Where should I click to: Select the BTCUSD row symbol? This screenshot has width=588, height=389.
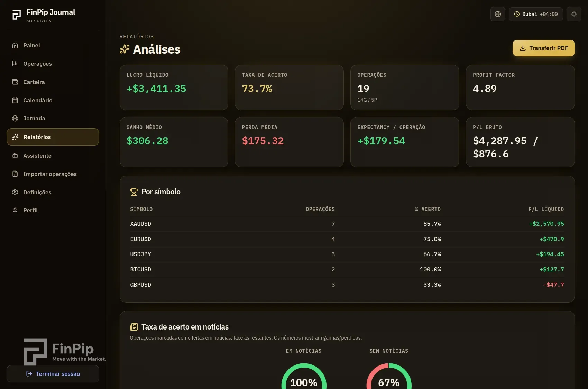tap(140, 269)
